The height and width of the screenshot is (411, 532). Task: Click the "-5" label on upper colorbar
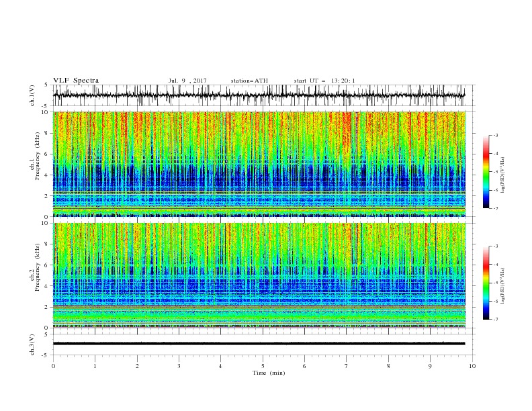(496, 172)
